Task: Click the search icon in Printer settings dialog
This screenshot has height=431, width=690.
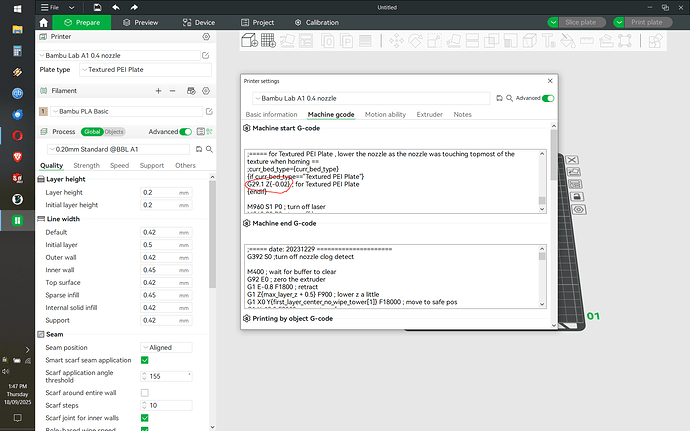Action: [509, 98]
